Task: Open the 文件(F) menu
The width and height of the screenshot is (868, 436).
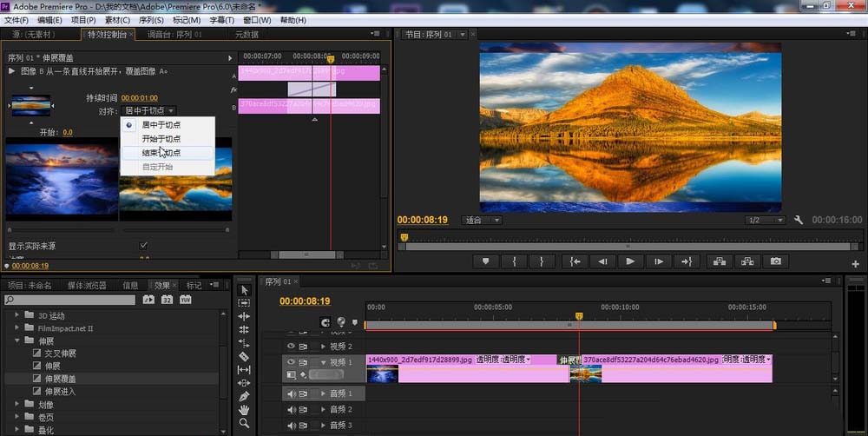Action: [16, 20]
